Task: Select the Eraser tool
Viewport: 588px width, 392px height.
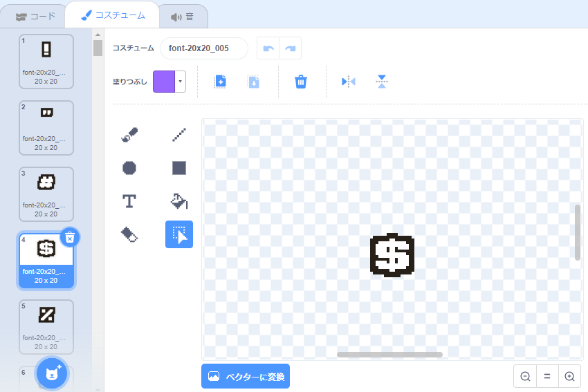Action: click(129, 234)
